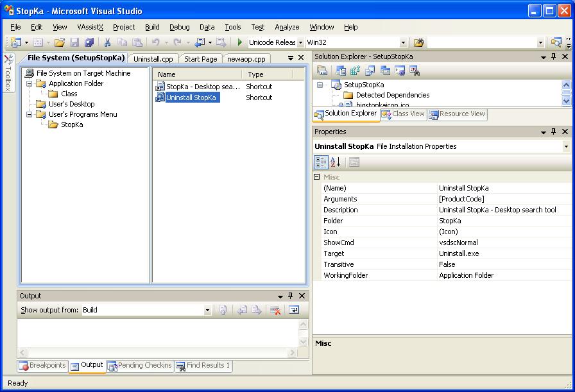Screen dimensions: 575x392
Task: Click the Open File folder icon in toolbar
Action: [x=59, y=42]
